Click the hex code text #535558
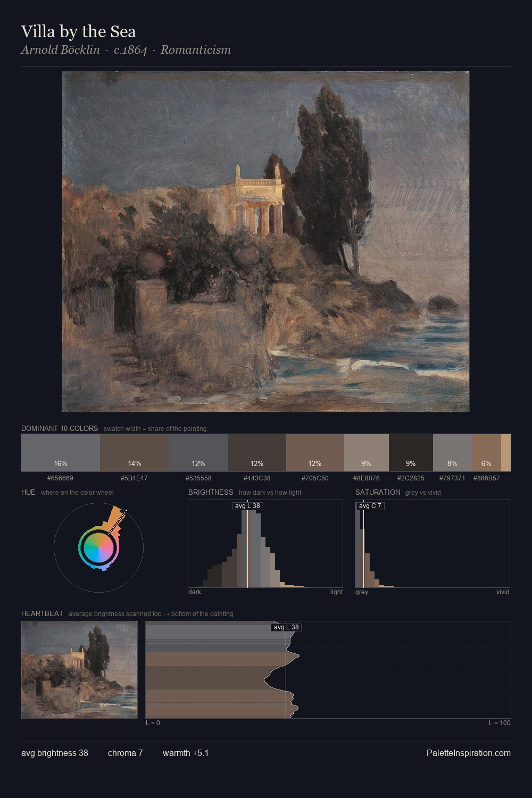This screenshot has height=798, width=532. [198, 478]
